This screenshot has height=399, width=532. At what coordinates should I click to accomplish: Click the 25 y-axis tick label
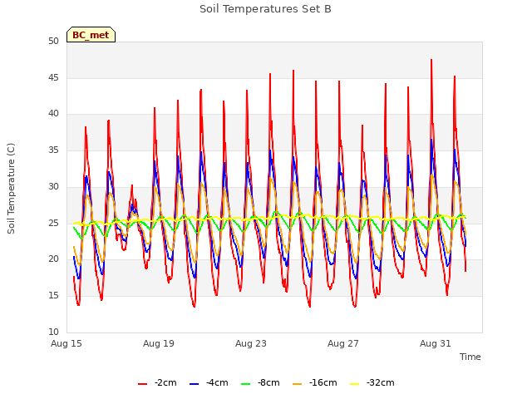point(53,223)
